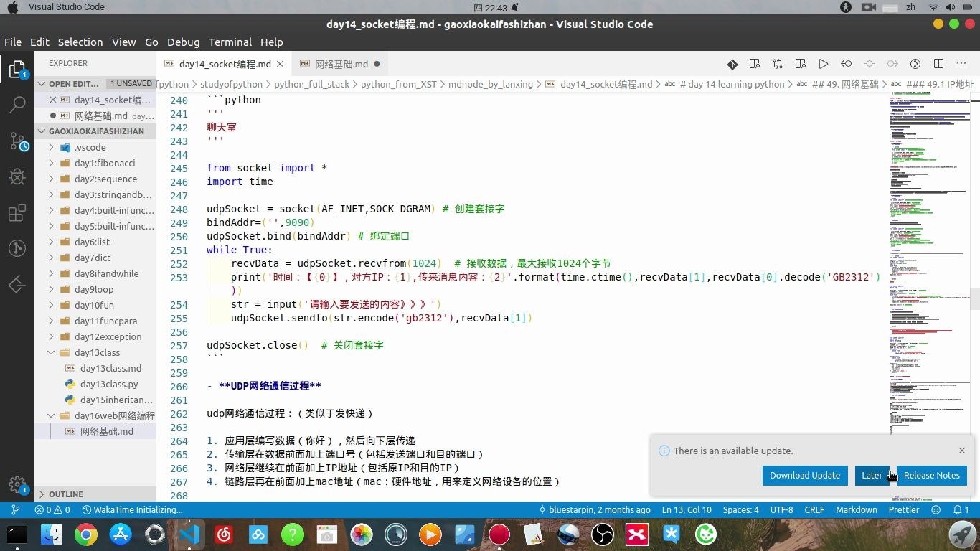Click the Download Update button

click(x=805, y=475)
